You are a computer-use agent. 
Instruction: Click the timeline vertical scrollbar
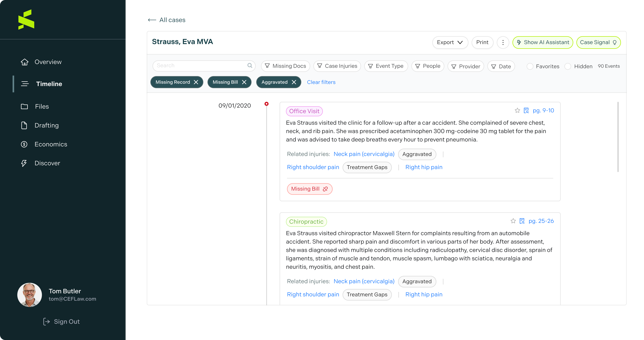(618, 137)
